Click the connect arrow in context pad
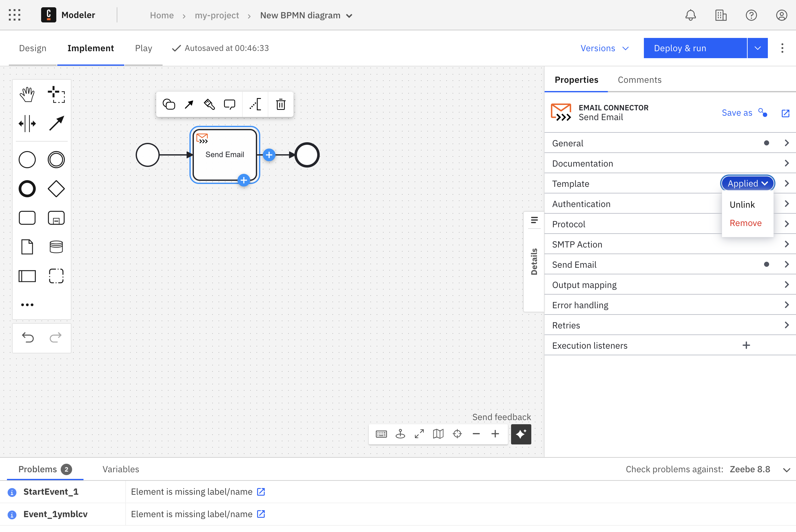This screenshot has width=796, height=532. tap(189, 105)
